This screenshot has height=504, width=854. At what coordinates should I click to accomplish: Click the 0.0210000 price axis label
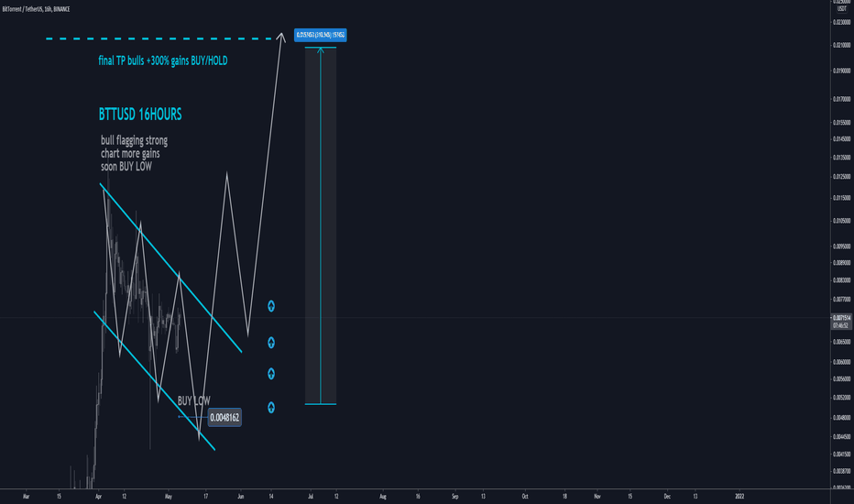pos(841,45)
